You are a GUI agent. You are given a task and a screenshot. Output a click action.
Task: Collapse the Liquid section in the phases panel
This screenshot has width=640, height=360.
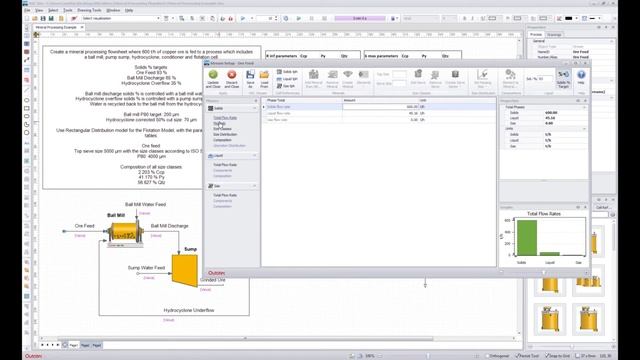click(254, 156)
